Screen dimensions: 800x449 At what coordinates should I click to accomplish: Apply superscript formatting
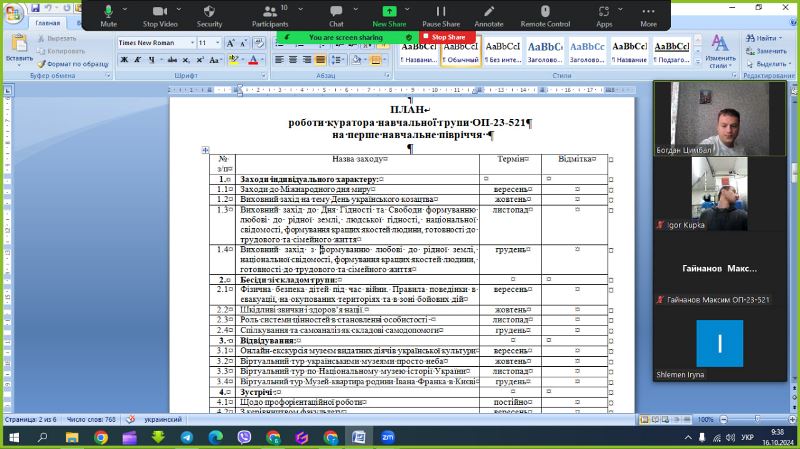coord(200,60)
